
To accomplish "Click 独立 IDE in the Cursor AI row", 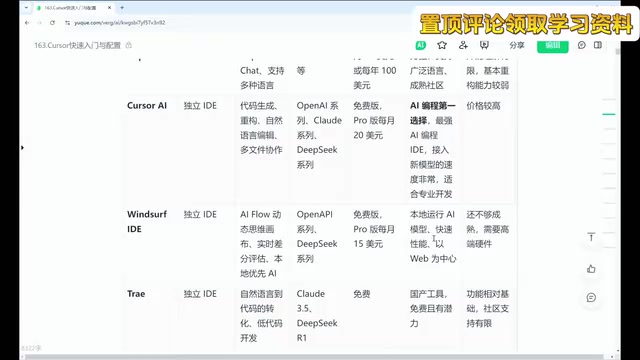I will (200, 106).
